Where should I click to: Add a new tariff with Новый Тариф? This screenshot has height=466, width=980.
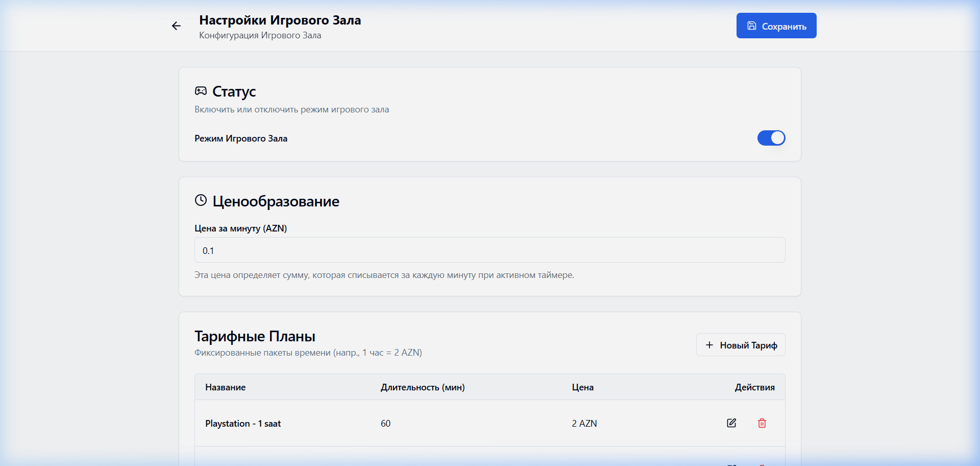[x=741, y=345]
